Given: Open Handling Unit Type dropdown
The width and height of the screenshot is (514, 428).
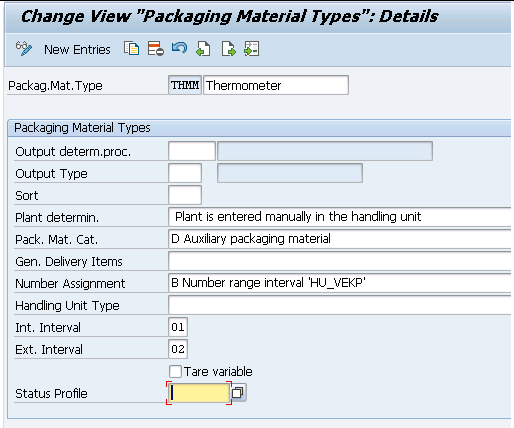Looking at the screenshot, I should point(340,305).
